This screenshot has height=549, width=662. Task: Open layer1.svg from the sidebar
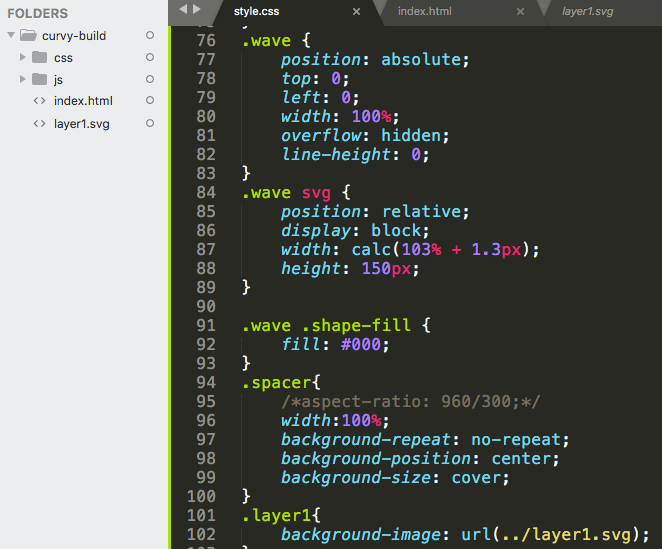pyautogui.click(x=81, y=124)
